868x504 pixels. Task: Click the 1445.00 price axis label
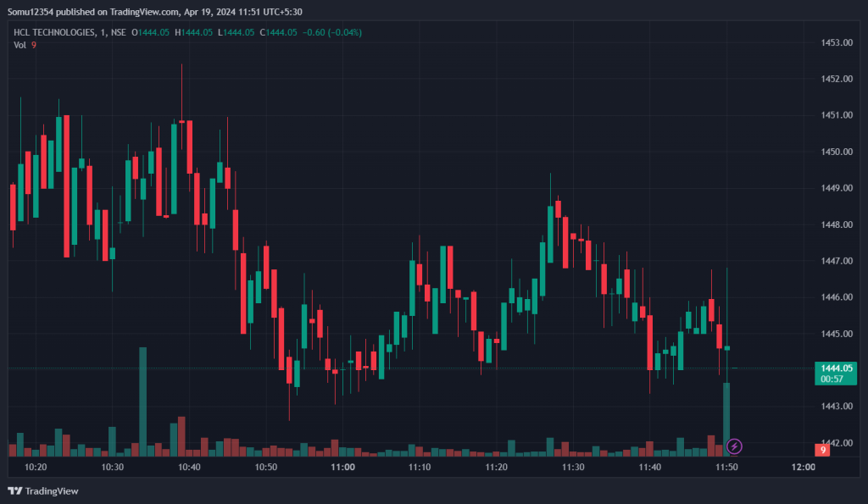[x=837, y=334]
